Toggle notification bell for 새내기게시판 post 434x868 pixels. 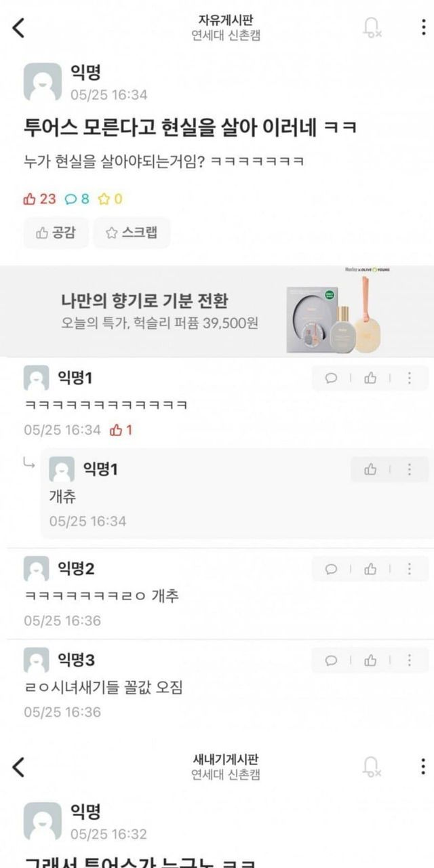(x=372, y=767)
